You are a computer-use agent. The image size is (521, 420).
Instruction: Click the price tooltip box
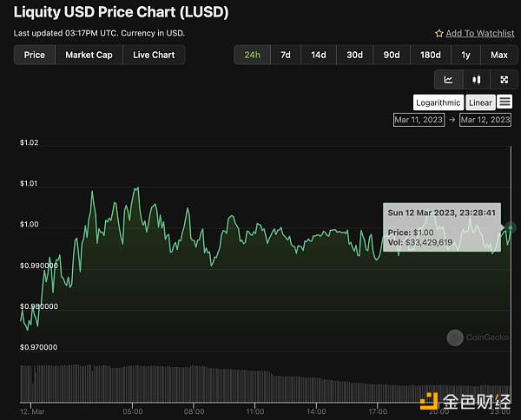pyautogui.click(x=440, y=227)
